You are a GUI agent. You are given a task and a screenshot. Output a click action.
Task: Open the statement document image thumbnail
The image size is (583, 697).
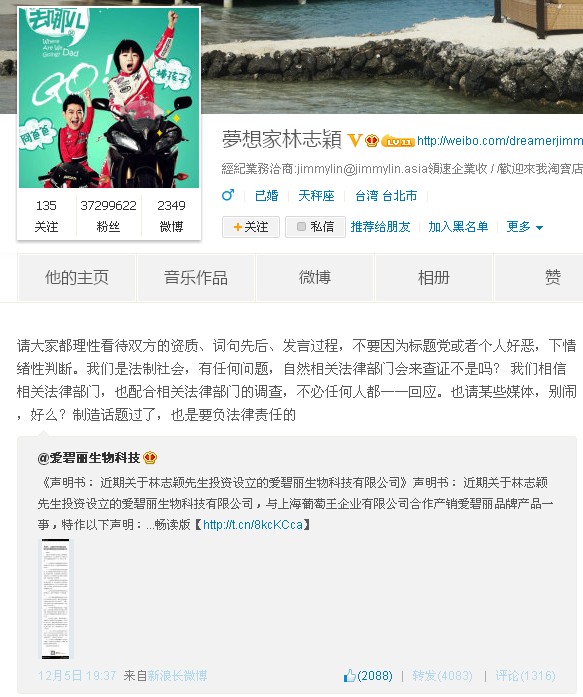click(x=56, y=598)
